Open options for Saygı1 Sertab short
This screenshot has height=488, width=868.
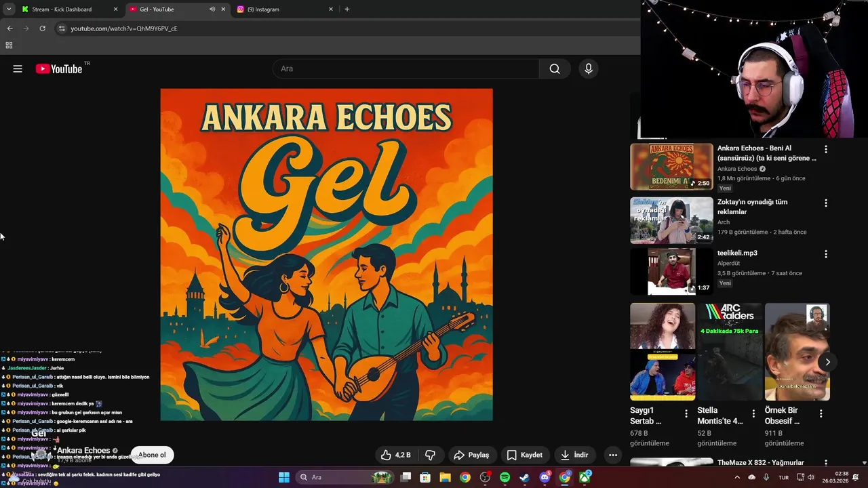686,413
